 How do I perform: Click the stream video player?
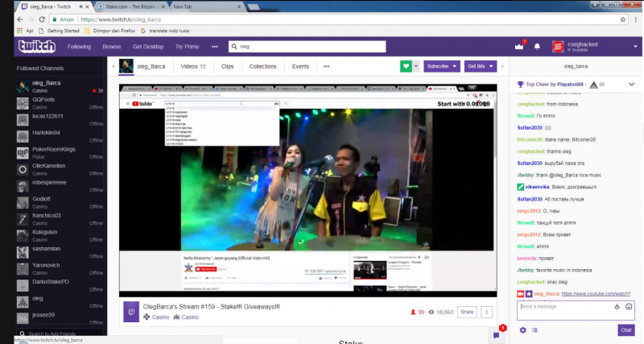[x=308, y=190]
